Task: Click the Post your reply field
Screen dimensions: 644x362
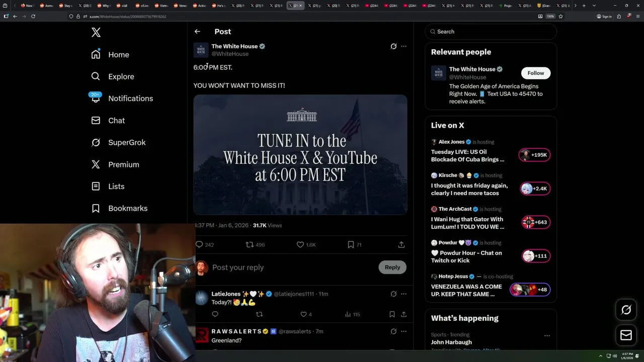Action: 292,267
